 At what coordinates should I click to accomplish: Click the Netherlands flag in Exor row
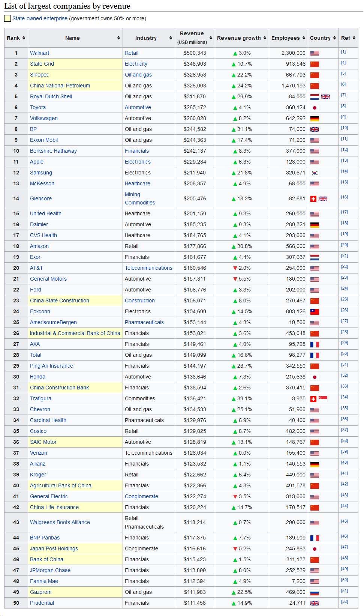pyautogui.click(x=315, y=257)
